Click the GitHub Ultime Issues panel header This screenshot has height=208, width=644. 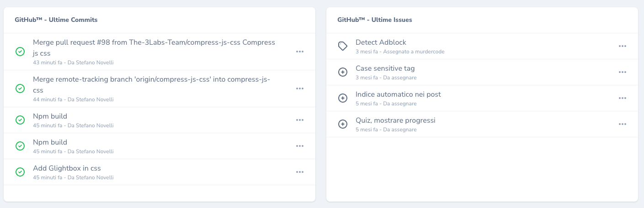point(374,20)
